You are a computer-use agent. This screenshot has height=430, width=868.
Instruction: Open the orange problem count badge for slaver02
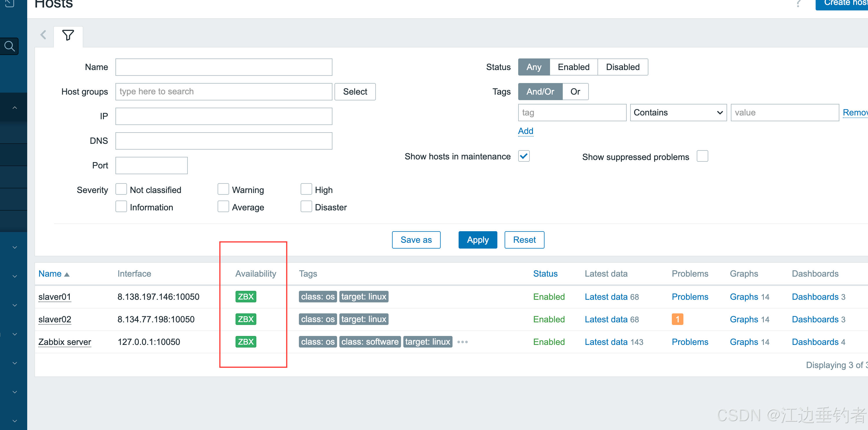[x=677, y=319]
